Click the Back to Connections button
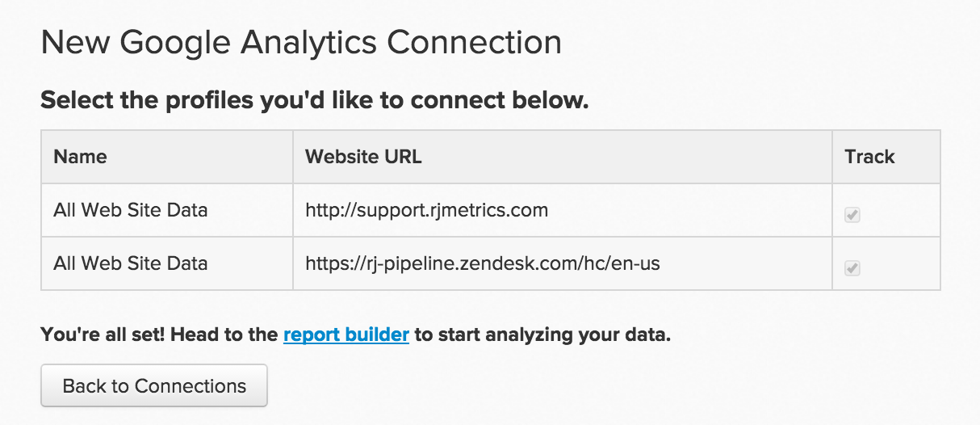 (x=154, y=386)
